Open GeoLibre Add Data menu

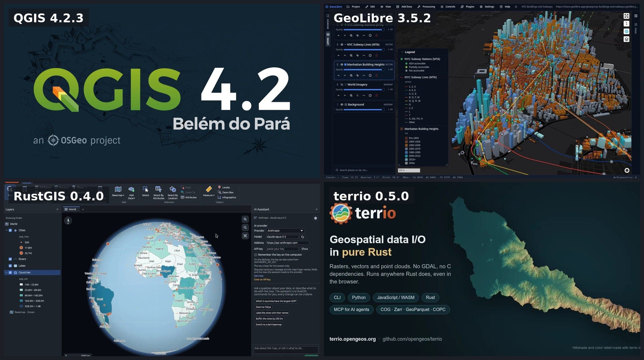pyautogui.click(x=404, y=7)
